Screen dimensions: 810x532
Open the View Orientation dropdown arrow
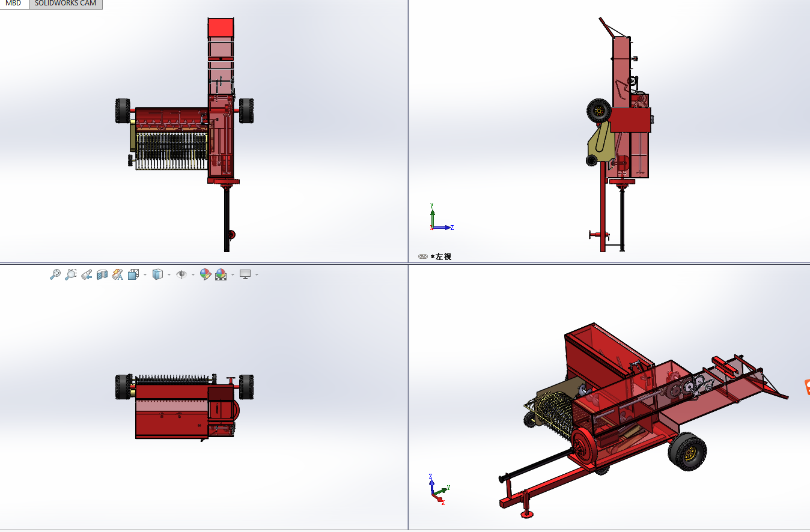click(145, 275)
